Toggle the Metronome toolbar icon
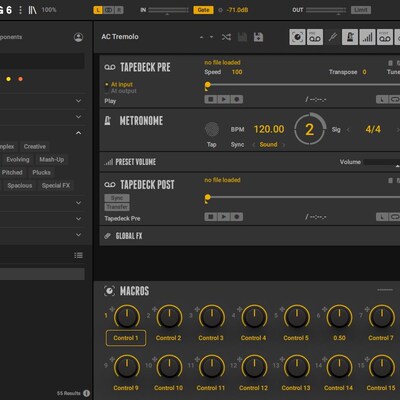400x400 pixels. [x=350, y=37]
